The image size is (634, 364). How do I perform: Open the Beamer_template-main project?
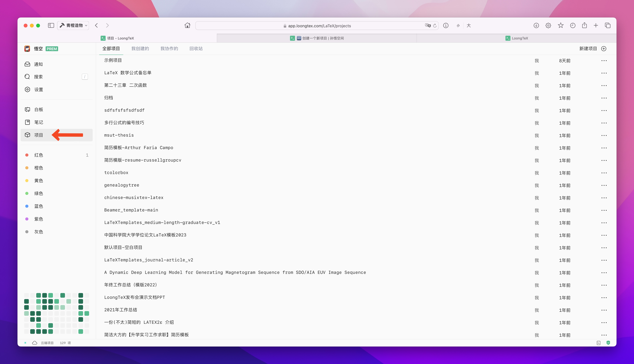point(131,210)
